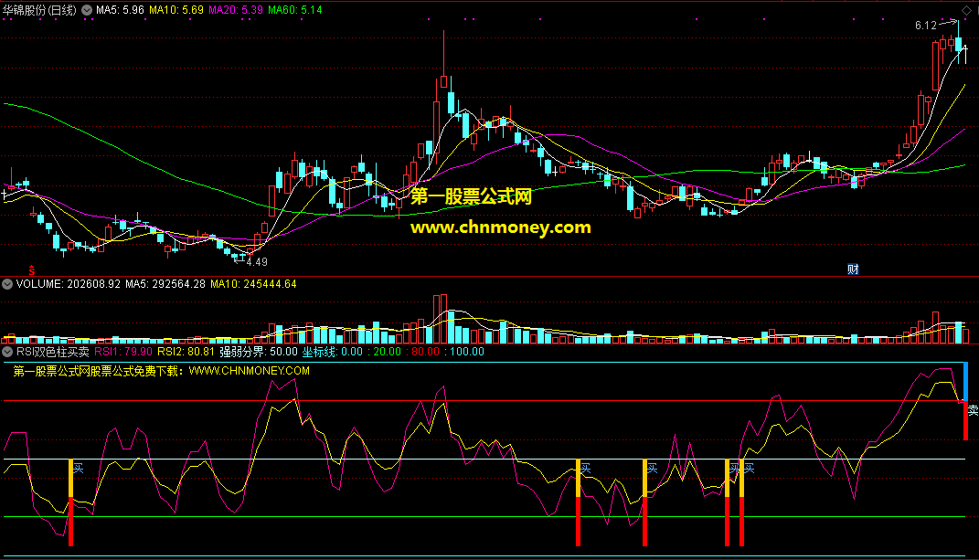Click the last 买 buy signal marker

click(x=750, y=469)
